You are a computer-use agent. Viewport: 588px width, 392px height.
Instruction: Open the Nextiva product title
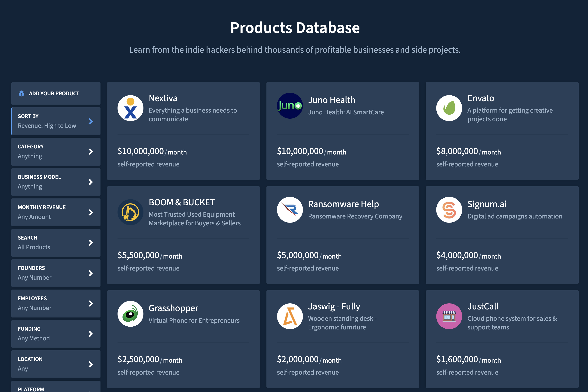(163, 98)
